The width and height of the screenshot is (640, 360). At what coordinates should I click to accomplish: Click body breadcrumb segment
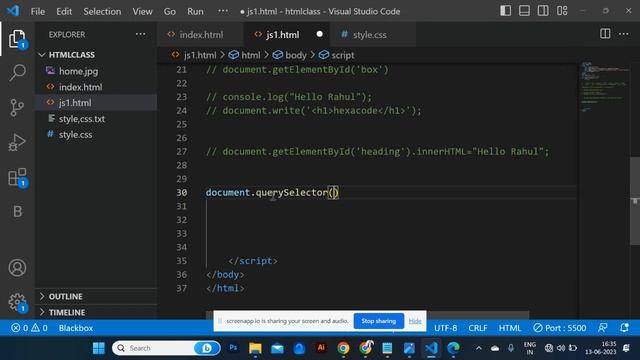click(x=290, y=55)
